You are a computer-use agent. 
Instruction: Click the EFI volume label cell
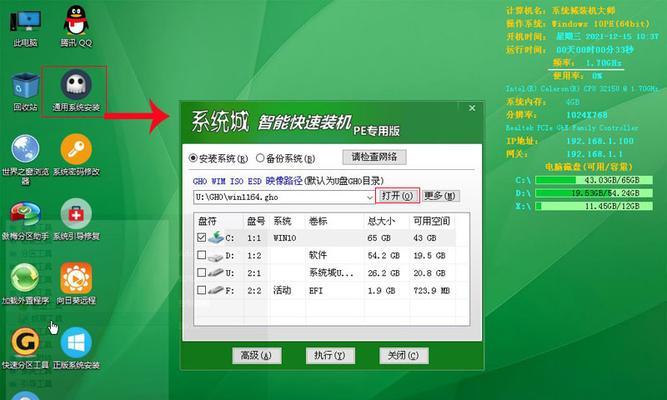pos(316,291)
